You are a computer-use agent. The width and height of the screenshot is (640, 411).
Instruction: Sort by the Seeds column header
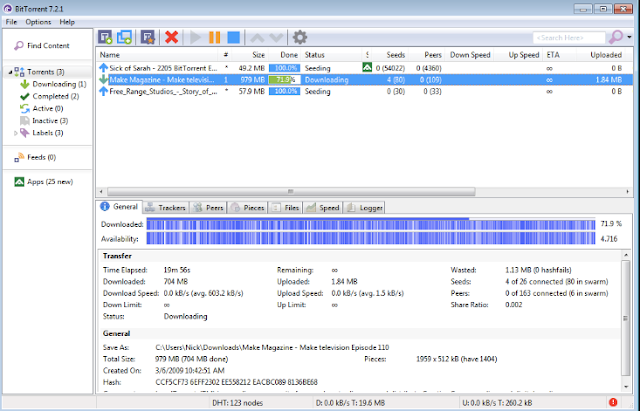(x=389, y=55)
